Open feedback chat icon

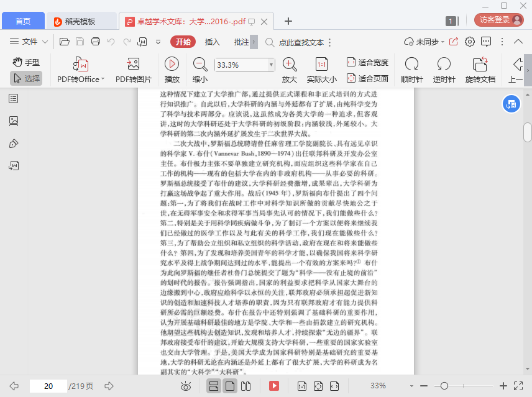(x=486, y=42)
